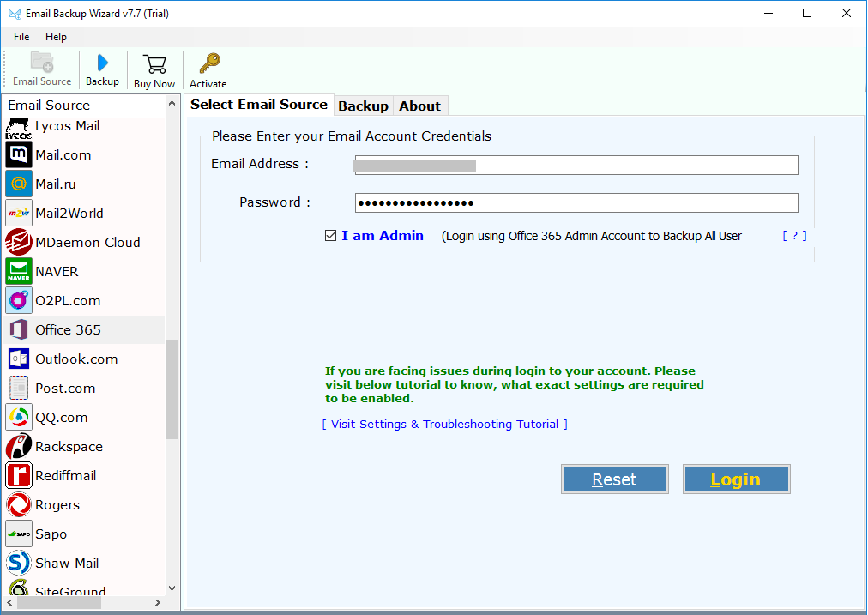
Task: Click the source list scroll up arrow
Action: [x=172, y=104]
